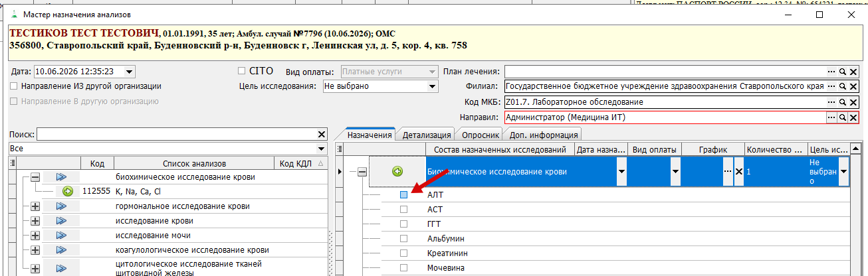
Task: Search Направил with magnifier icon
Action: click(x=842, y=117)
